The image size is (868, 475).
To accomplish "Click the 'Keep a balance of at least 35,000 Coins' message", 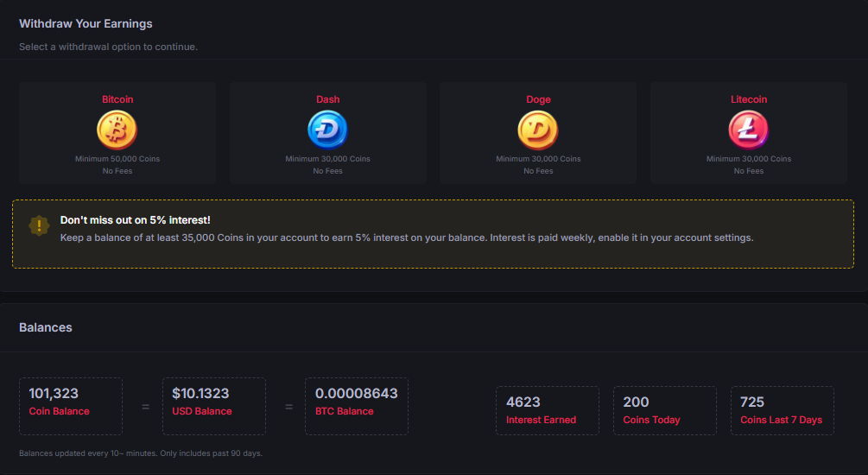I will (406, 237).
